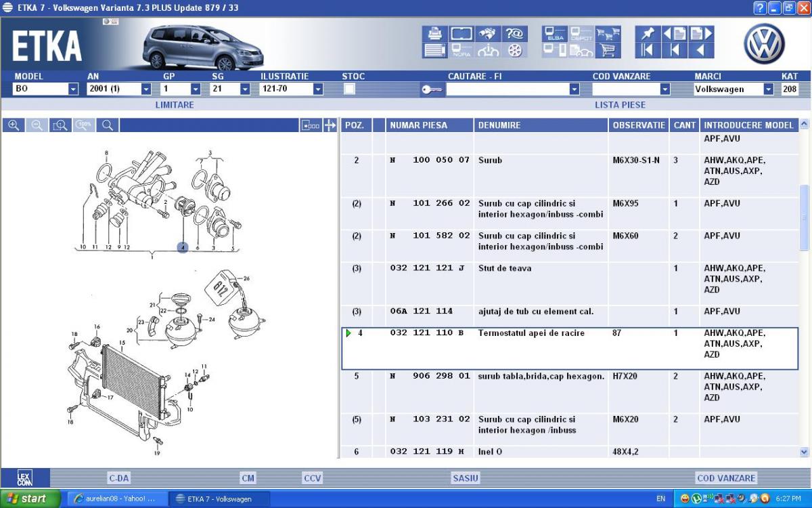
Task: Click the split-panel arrows icon
Action: tap(330, 125)
